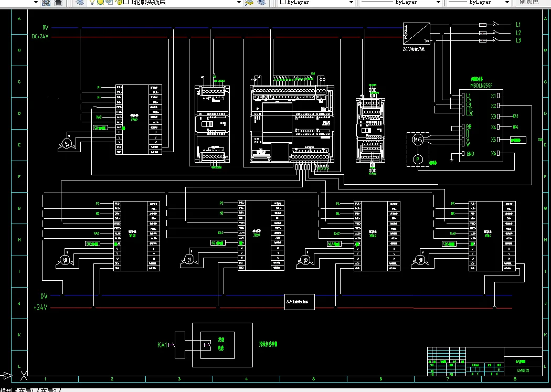Switch to the 布局2 layout tab

tap(49, 390)
